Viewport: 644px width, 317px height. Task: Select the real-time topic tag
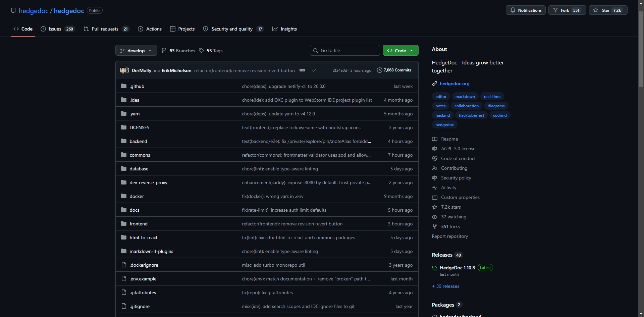pyautogui.click(x=492, y=97)
